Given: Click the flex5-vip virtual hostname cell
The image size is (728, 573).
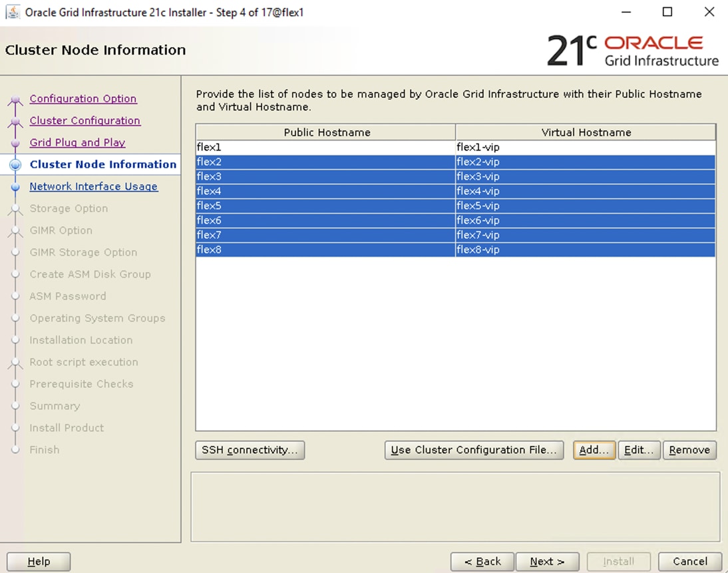Looking at the screenshot, I should (x=586, y=206).
